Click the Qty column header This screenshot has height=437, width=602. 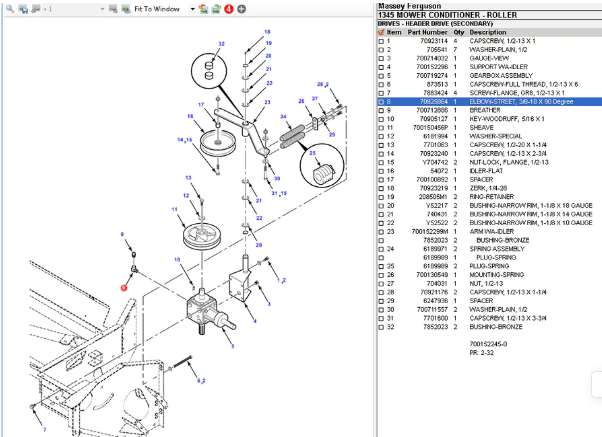click(x=458, y=32)
